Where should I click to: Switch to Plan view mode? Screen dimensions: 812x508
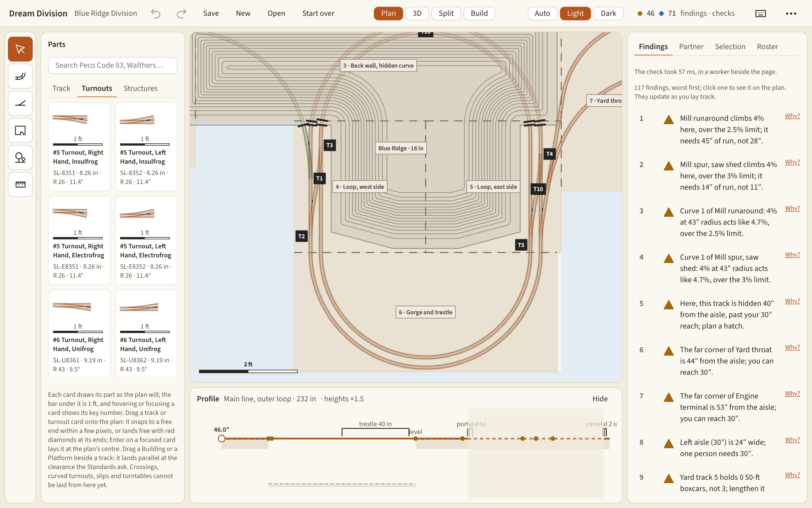coord(388,14)
